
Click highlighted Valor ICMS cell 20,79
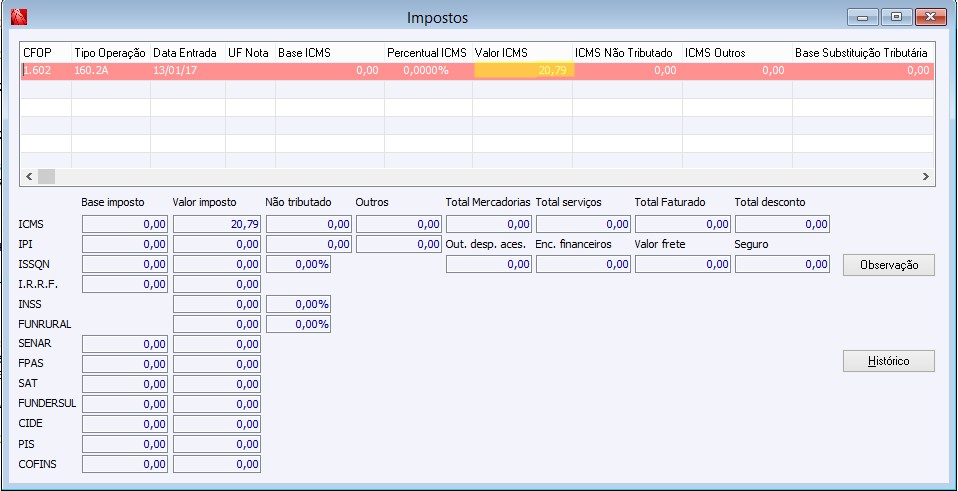pyautogui.click(x=522, y=71)
